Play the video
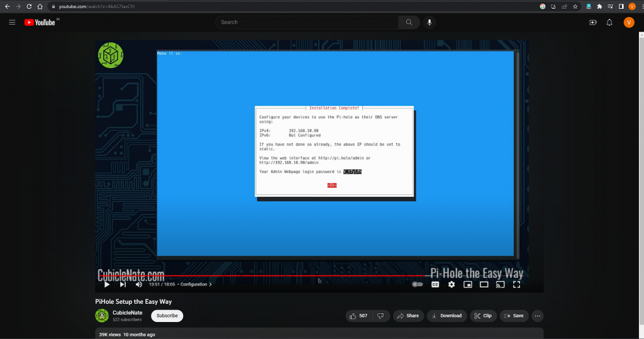The width and height of the screenshot is (644, 339). (107, 284)
